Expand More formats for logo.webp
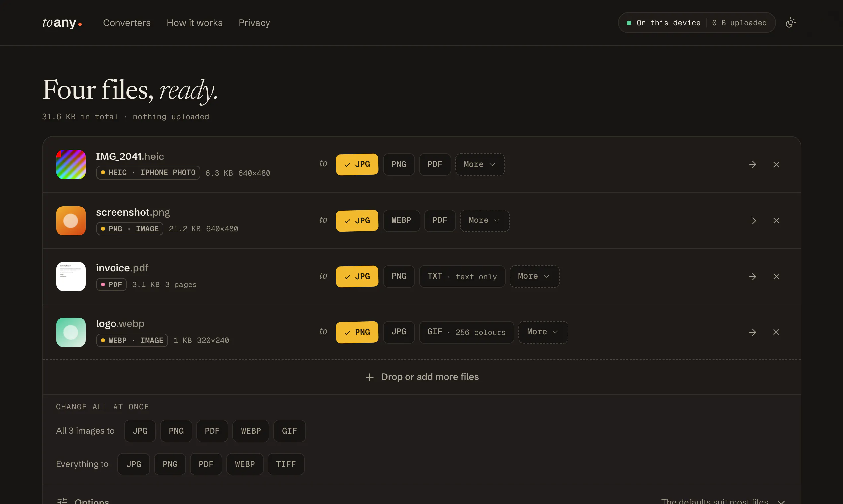Screen dimensions: 843x504 pyautogui.click(x=543, y=332)
